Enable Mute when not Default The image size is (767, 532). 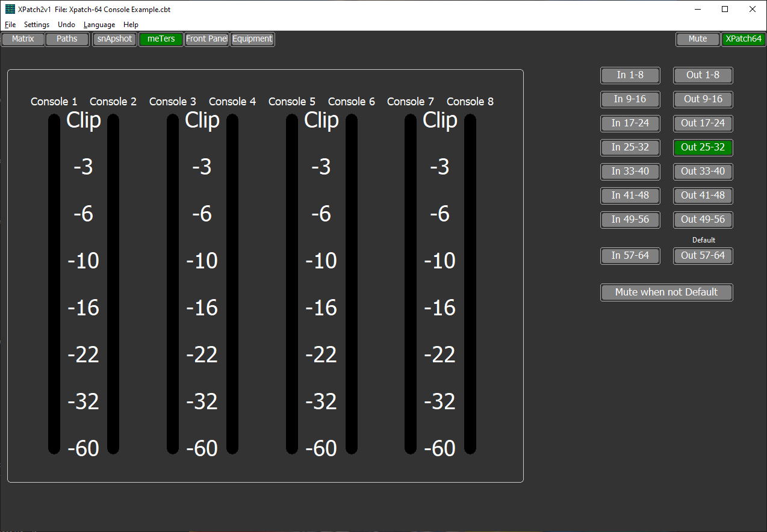pos(666,292)
